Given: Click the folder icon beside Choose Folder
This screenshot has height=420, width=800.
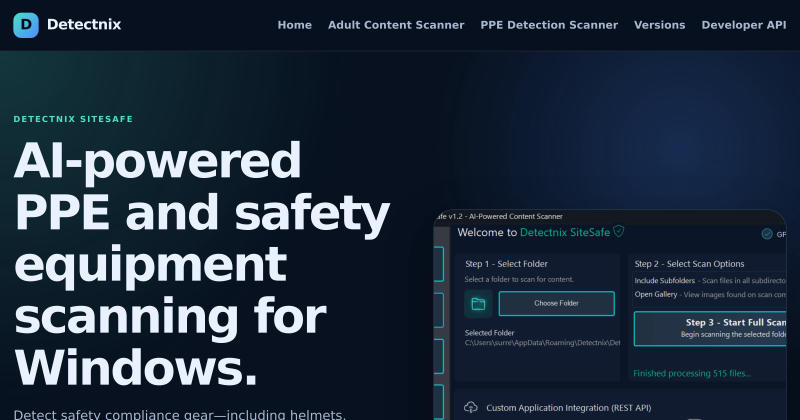Looking at the screenshot, I should 478,304.
